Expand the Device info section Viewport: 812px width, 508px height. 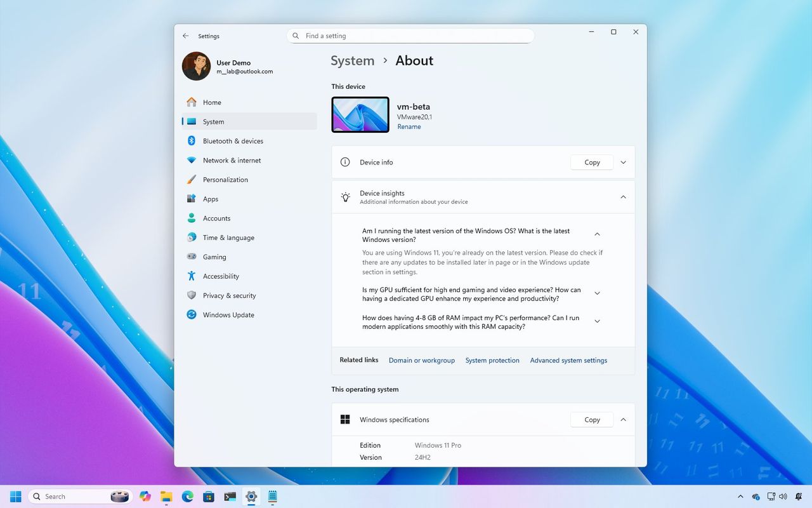(x=623, y=162)
